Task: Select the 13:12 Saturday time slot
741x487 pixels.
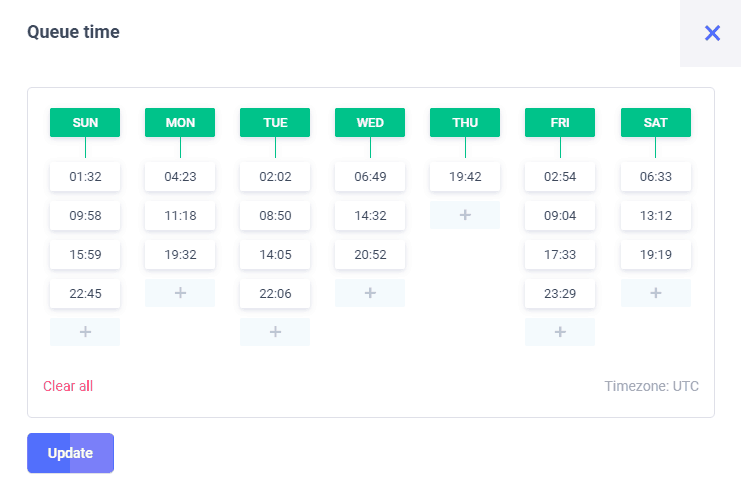Action: [x=656, y=215]
